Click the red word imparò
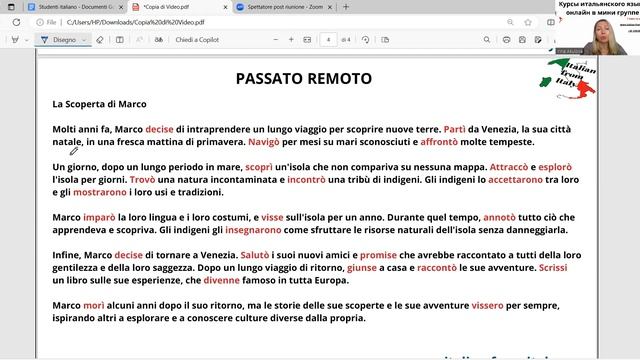This screenshot has width=640, height=360. coord(99,218)
